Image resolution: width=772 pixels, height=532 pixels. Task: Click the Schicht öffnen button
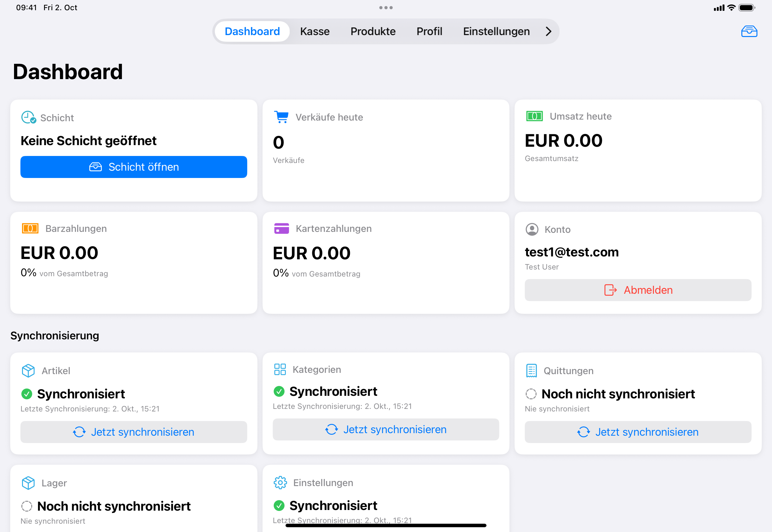134,167
